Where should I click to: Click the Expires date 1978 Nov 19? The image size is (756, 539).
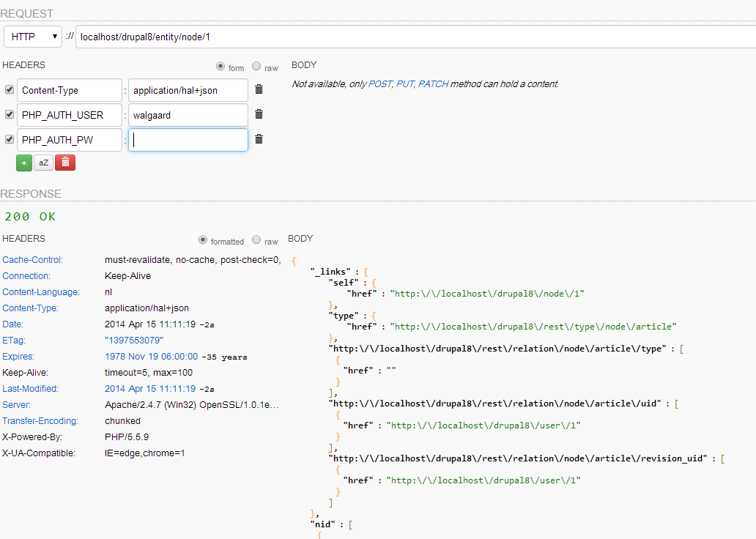152,356
